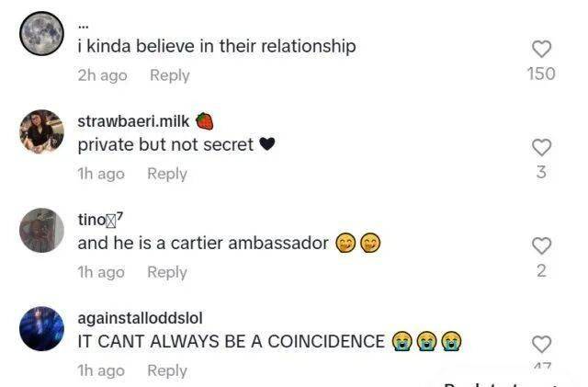Select the like count 3 on strawbaeri's comment
The height and width of the screenshot is (387, 588).
pyautogui.click(x=541, y=172)
